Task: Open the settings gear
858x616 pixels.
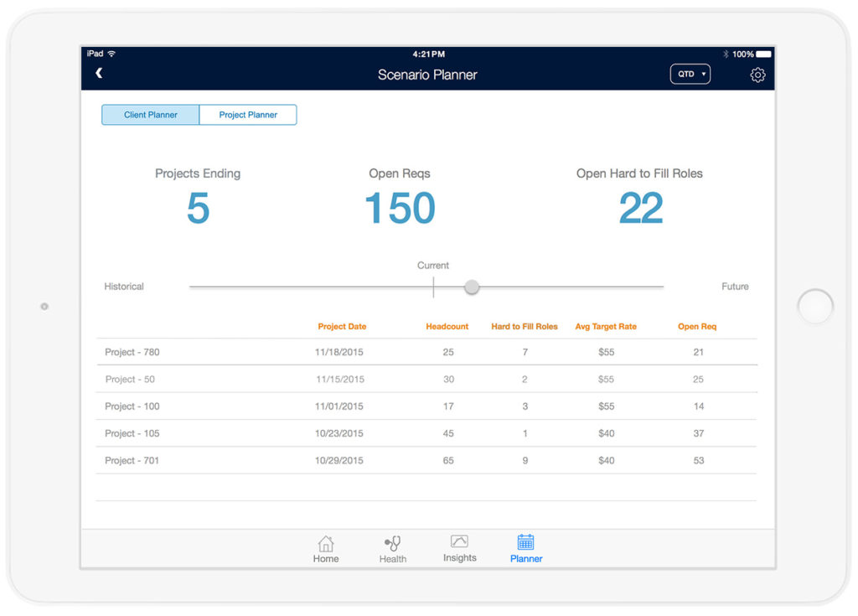Action: pos(757,75)
